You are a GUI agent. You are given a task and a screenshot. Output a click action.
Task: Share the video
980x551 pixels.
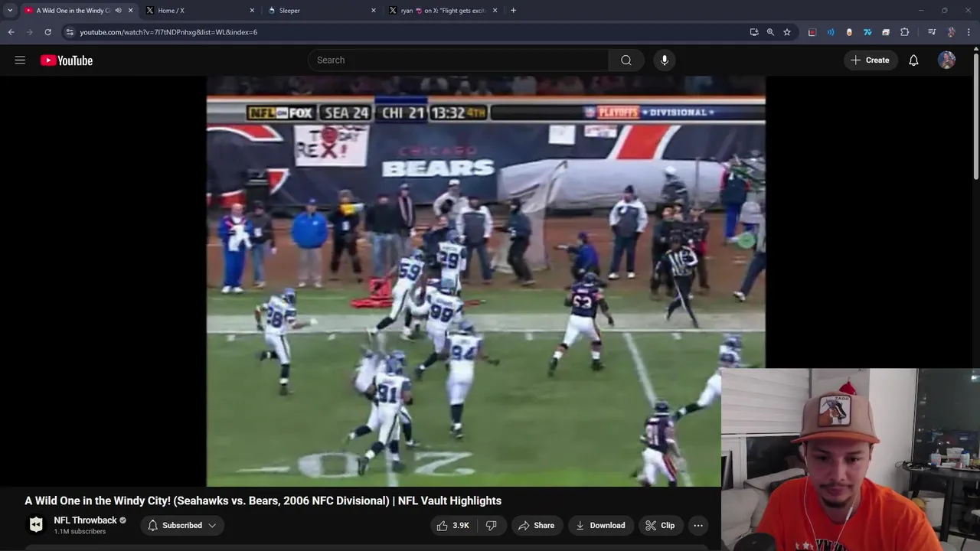coord(536,526)
